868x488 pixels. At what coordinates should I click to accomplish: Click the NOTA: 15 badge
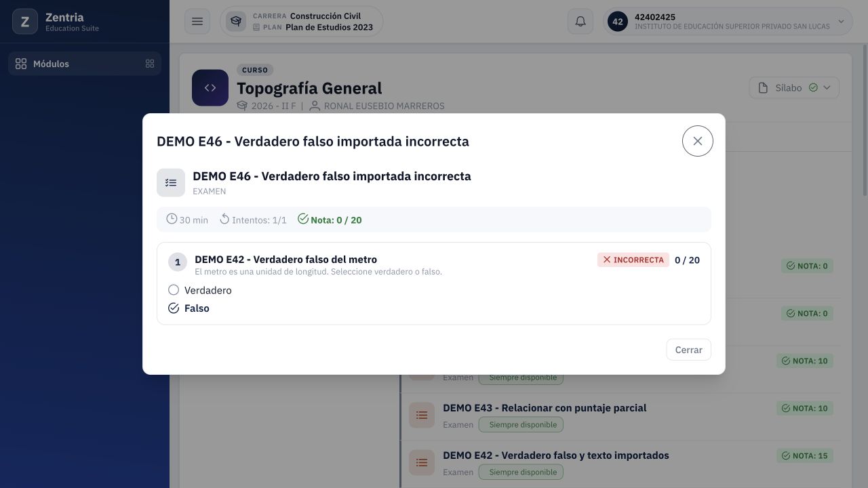805,456
